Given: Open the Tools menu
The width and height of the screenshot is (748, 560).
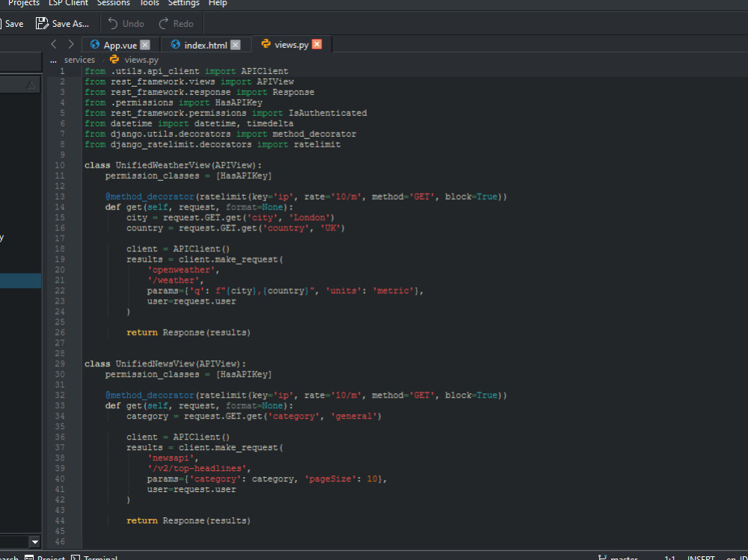Looking at the screenshot, I should (x=150, y=3).
